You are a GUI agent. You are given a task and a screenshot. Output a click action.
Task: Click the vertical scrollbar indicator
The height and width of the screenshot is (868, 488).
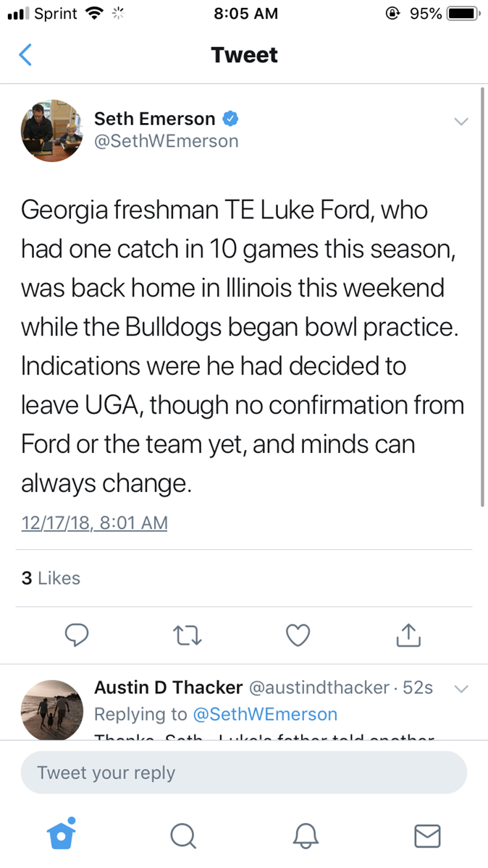tap(482, 297)
